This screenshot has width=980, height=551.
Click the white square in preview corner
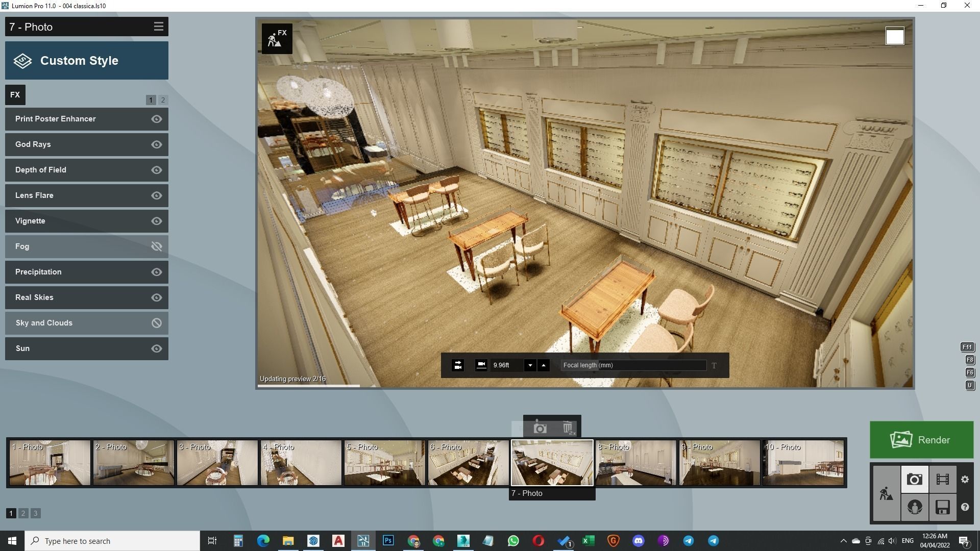tap(895, 36)
